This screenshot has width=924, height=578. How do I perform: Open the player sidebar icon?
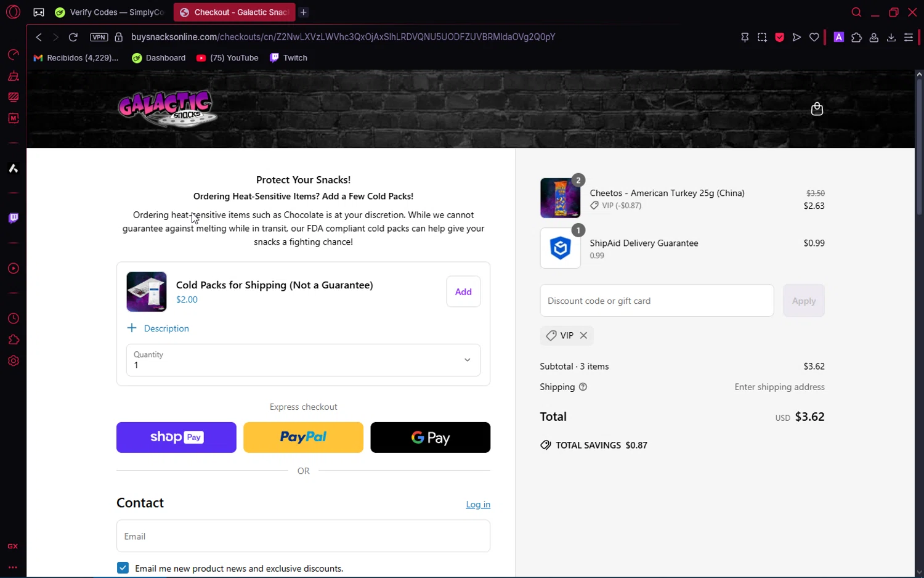coord(13,269)
